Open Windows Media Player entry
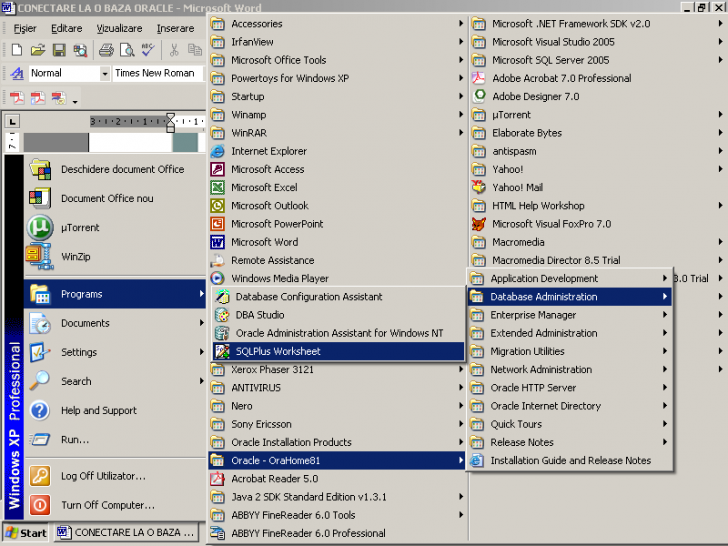Image resolution: width=728 pixels, height=546 pixels. tap(338, 278)
